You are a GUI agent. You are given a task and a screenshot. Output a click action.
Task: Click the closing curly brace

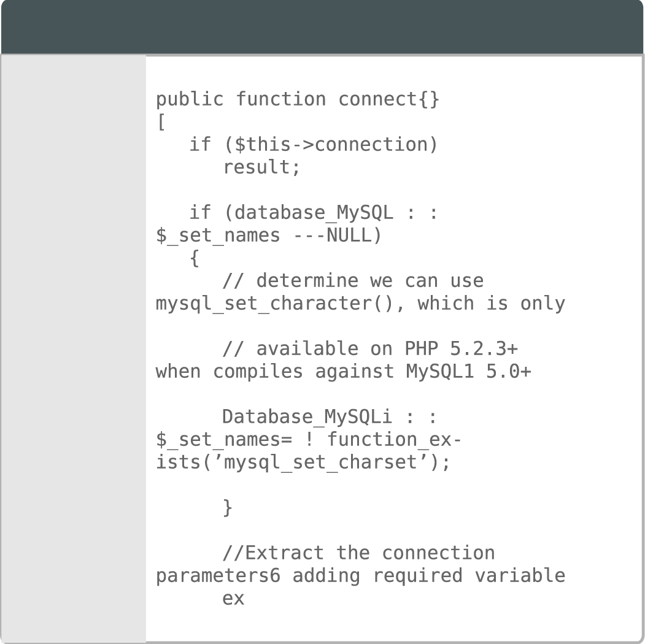pos(228,508)
